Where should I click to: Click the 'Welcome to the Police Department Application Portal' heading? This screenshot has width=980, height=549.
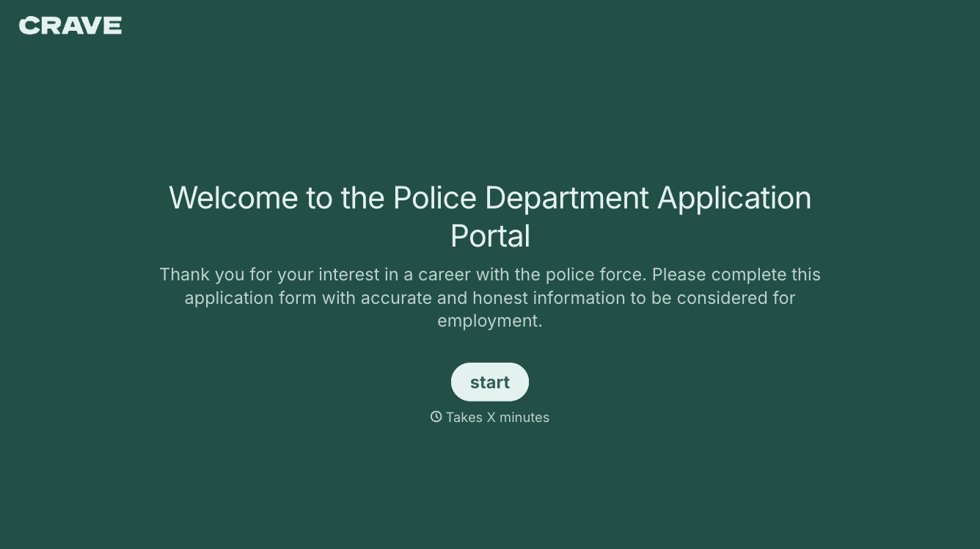[x=490, y=217]
